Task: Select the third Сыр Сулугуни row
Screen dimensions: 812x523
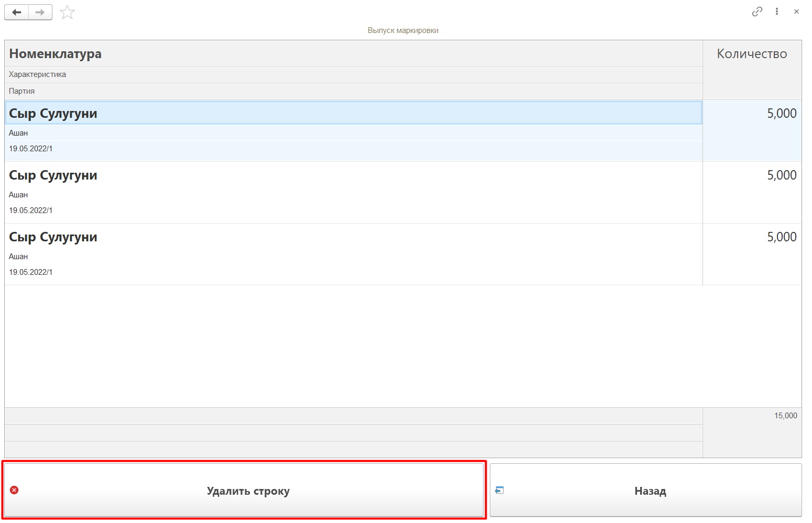Action: [x=53, y=237]
